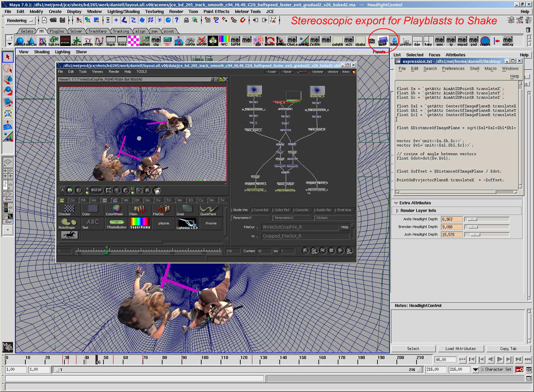Switch to the TrackKarp shelf tab
Screen dimensions: 534x392
coord(98,31)
